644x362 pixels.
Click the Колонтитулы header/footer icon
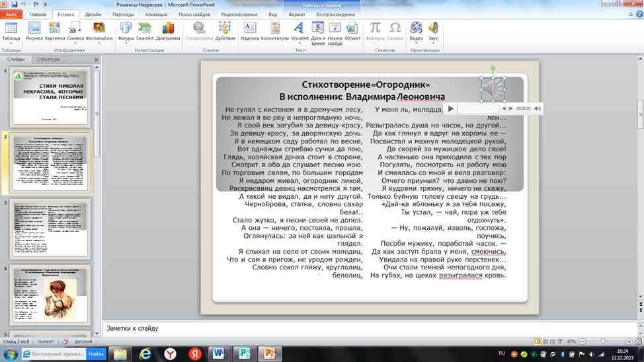(275, 30)
